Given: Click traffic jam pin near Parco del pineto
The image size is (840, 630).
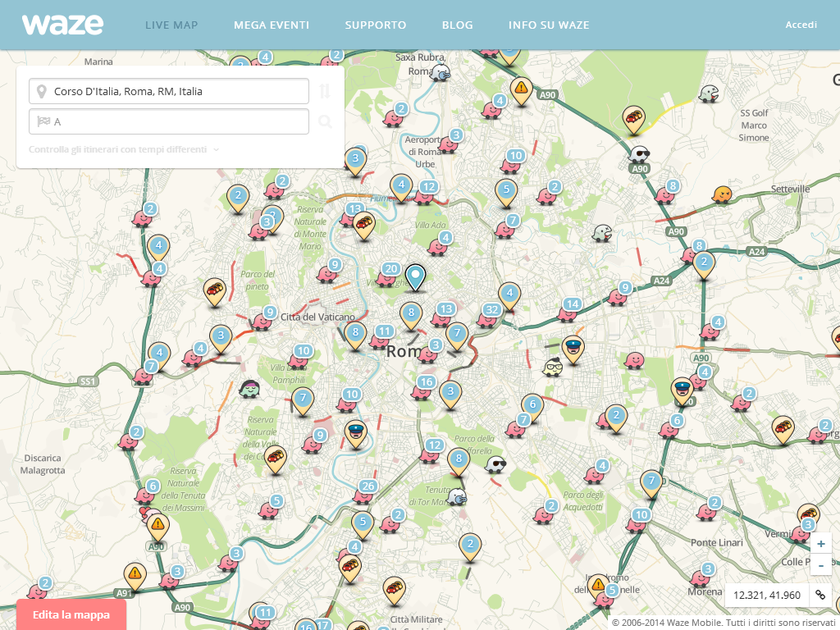Looking at the screenshot, I should coord(214,291).
